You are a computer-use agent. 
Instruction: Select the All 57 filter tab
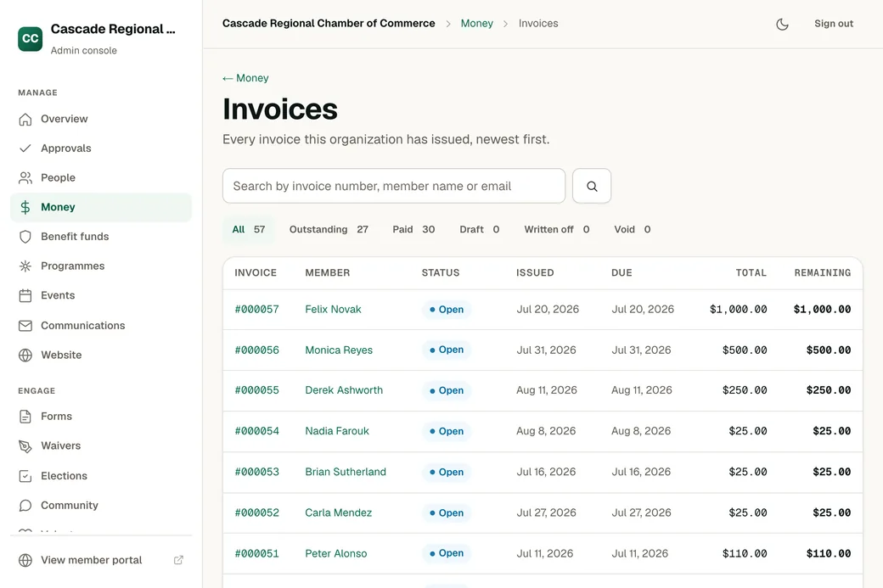pos(248,230)
